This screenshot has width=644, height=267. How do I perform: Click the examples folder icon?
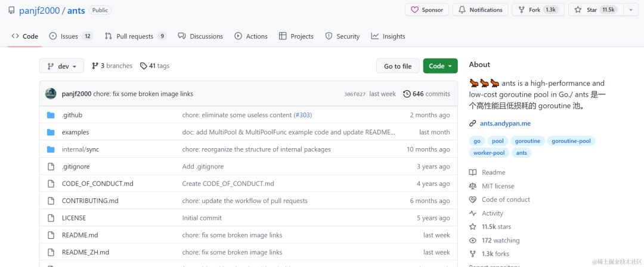tap(51, 133)
